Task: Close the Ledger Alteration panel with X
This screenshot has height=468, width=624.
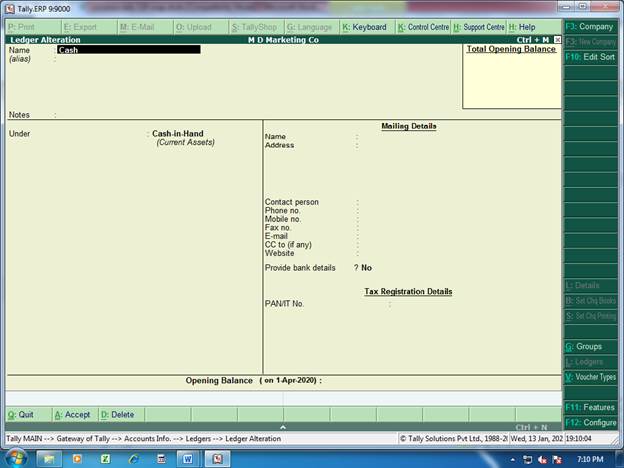Action: click(x=557, y=39)
